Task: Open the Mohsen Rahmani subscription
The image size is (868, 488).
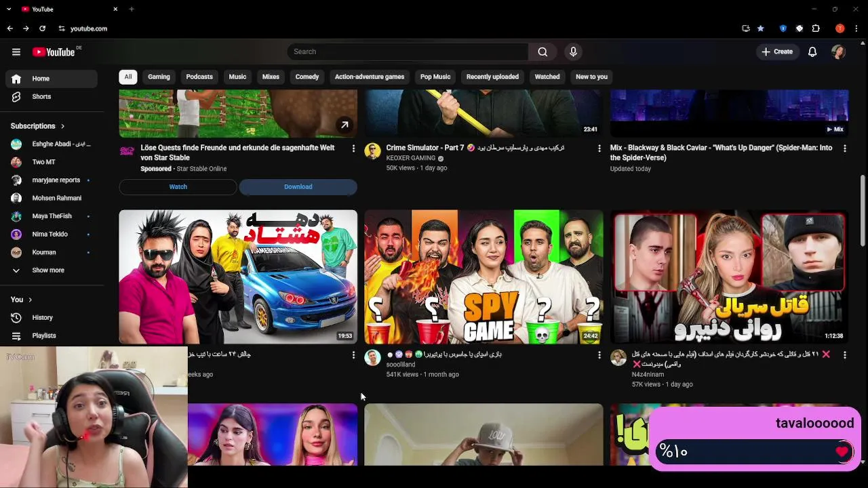Action: click(x=51, y=198)
